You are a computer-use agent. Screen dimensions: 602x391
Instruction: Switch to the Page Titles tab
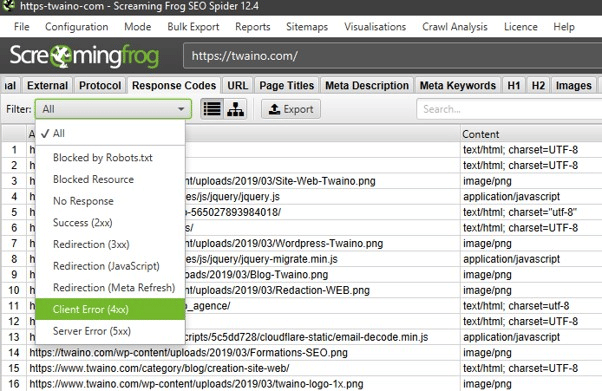pyautogui.click(x=286, y=85)
